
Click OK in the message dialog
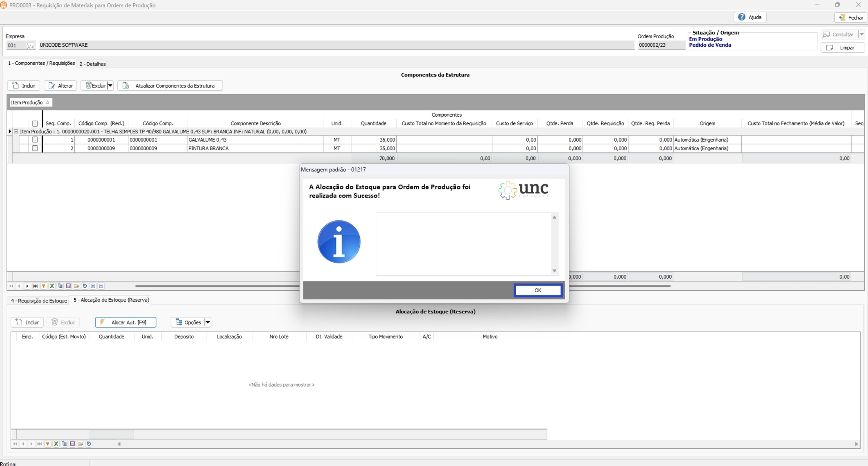(538, 290)
